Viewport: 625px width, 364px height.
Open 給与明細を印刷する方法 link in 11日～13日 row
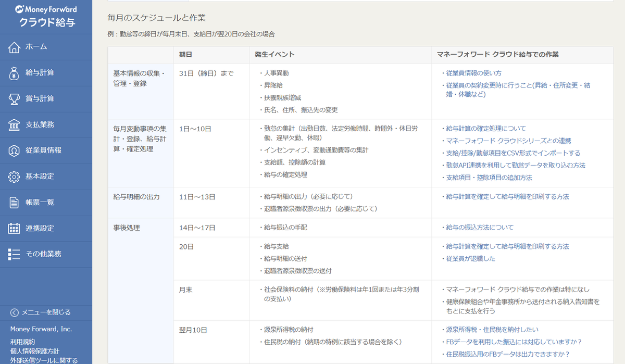click(507, 197)
